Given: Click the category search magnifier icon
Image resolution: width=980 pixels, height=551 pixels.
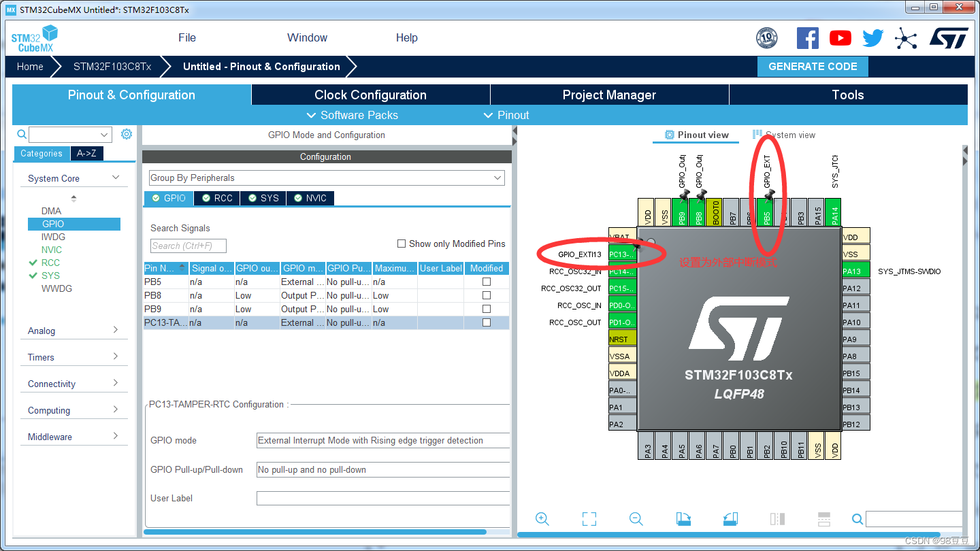Looking at the screenshot, I should (x=22, y=134).
